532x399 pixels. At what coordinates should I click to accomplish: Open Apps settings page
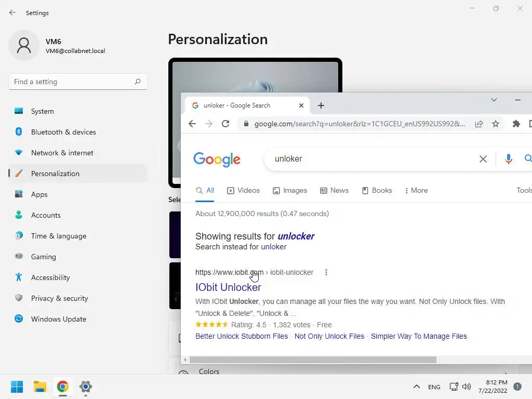(x=78, y=194)
